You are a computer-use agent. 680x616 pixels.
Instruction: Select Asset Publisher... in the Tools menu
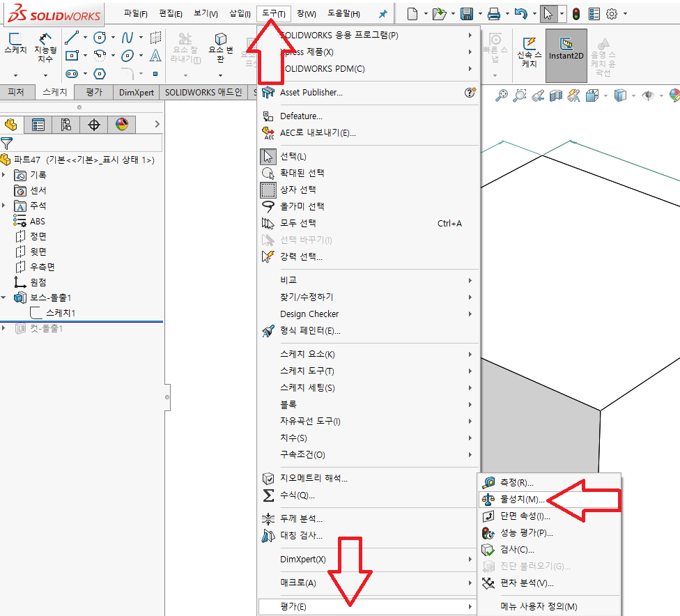pos(368,93)
